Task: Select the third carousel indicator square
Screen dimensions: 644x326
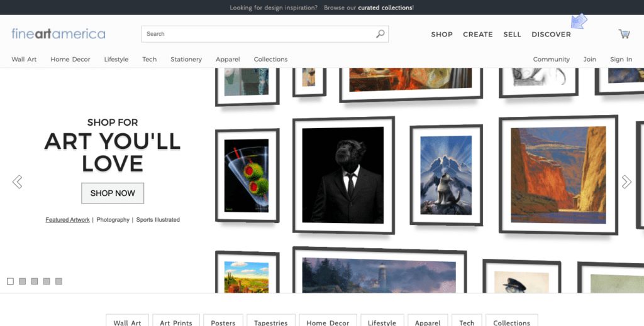Action: (x=35, y=281)
